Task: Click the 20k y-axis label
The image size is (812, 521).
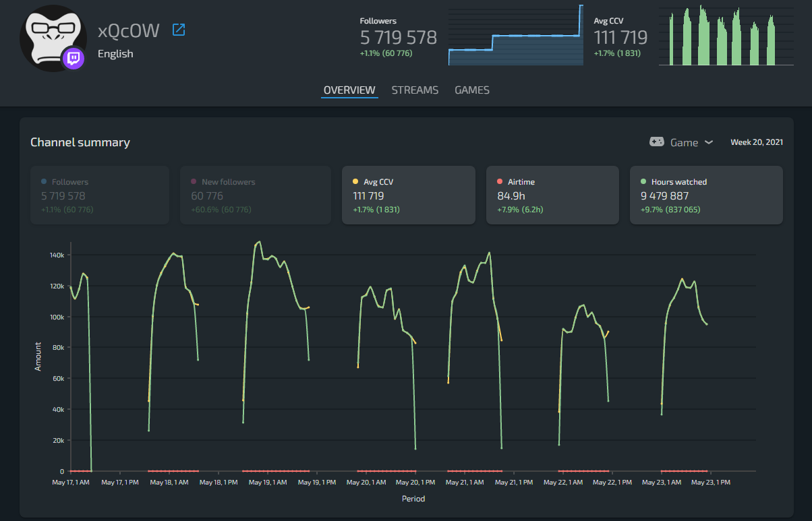Action: [58, 441]
